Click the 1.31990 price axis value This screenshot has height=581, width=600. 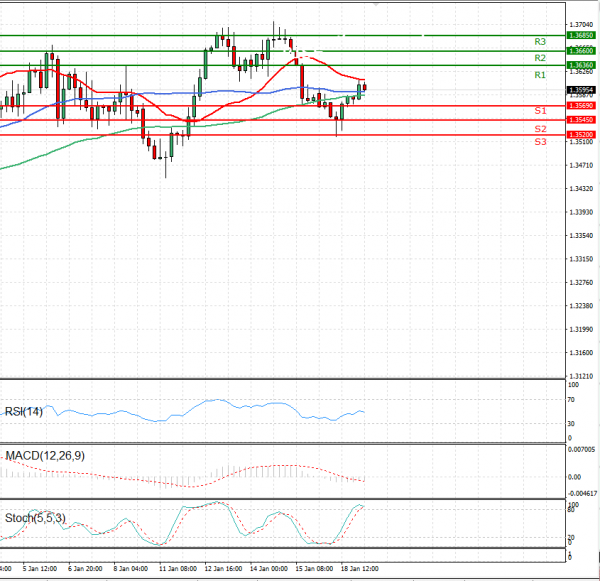point(581,329)
